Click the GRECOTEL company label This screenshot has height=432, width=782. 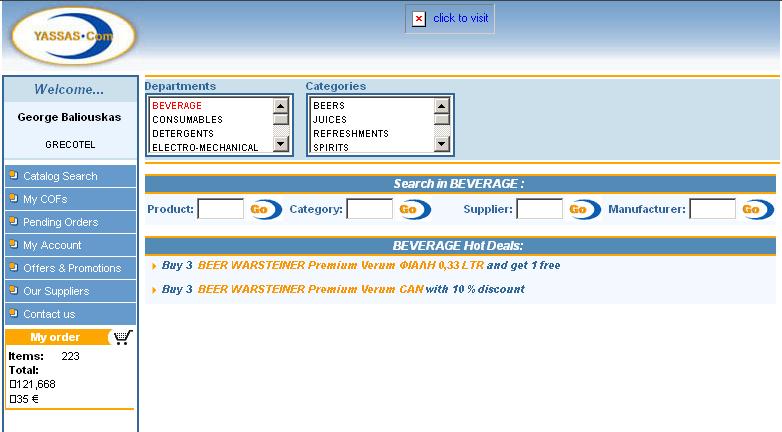point(70,145)
